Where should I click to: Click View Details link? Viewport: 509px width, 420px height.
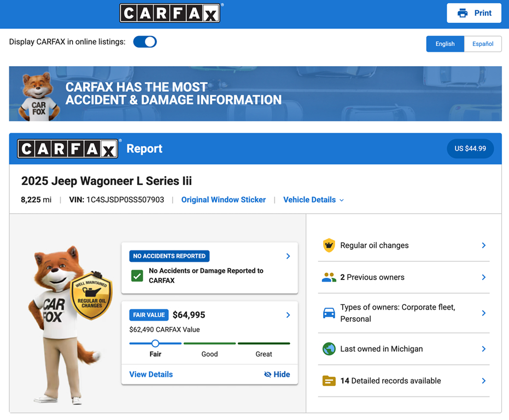pyautogui.click(x=151, y=375)
